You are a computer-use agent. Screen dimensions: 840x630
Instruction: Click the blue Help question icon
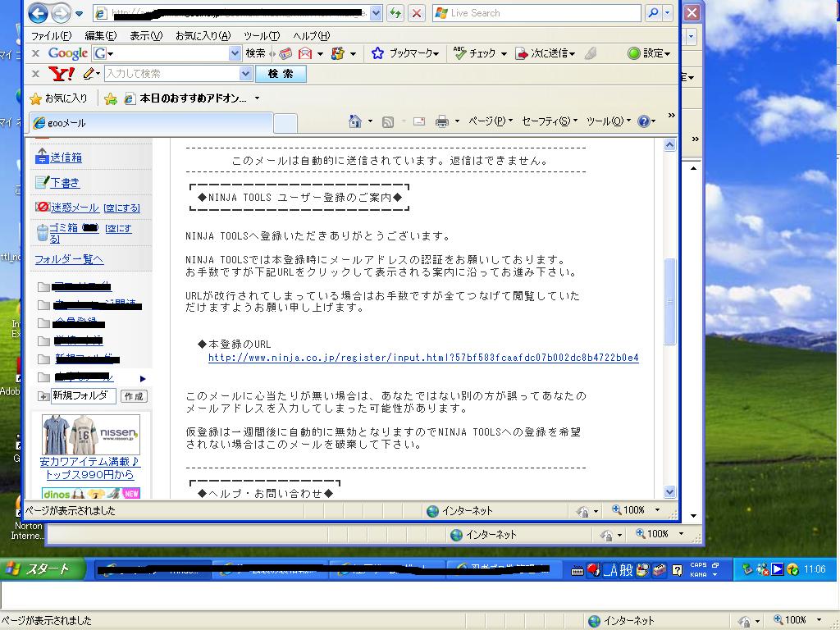[x=643, y=121]
